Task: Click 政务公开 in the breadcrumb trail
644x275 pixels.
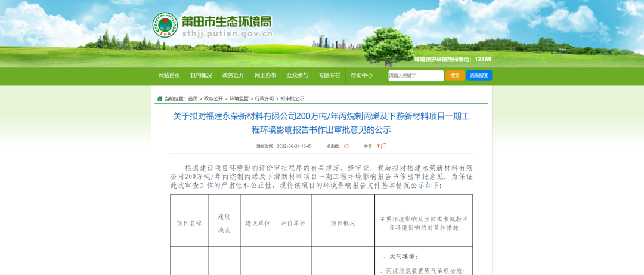Action: click(213, 98)
